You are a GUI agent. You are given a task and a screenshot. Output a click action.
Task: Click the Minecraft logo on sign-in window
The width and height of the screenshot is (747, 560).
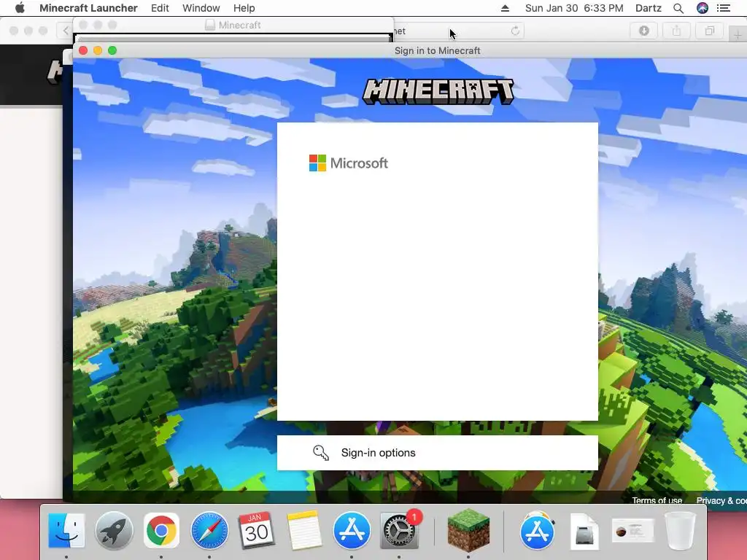tap(438, 91)
